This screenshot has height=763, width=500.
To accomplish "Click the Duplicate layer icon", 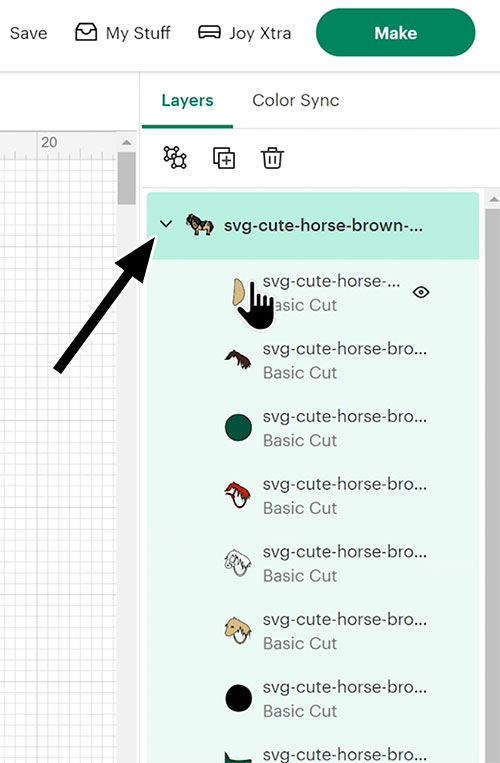I will [224, 158].
